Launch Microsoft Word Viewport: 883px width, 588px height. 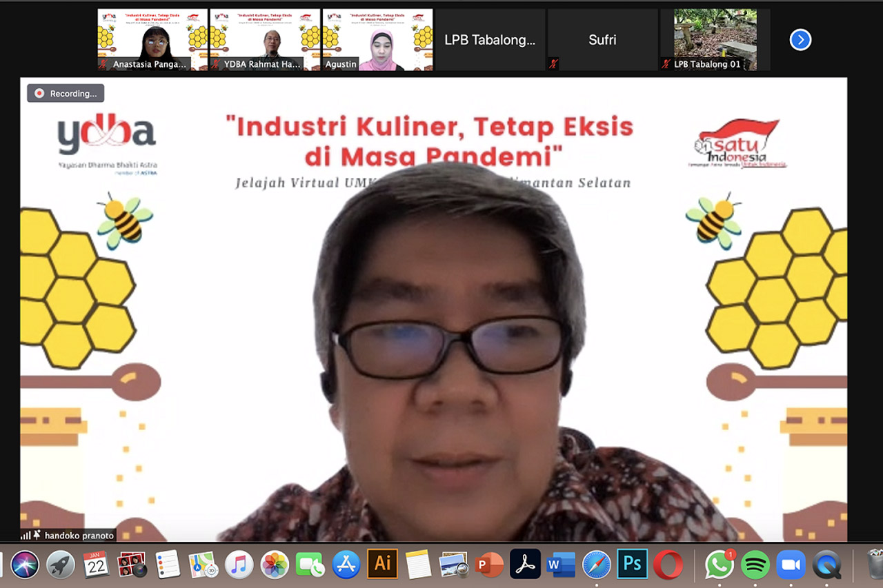[x=561, y=565]
